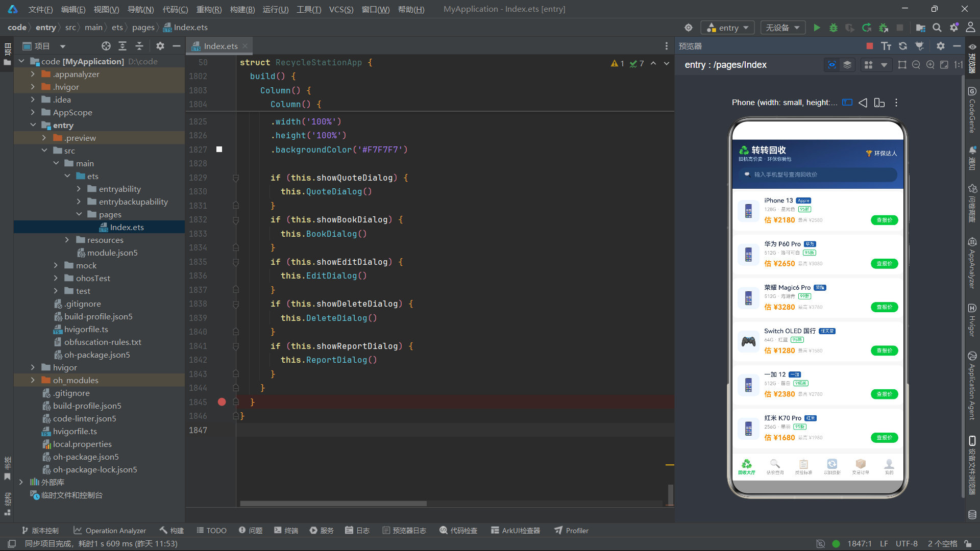Image resolution: width=980 pixels, height=551 pixels.
Task: Toggle the component layers view in previewer
Action: point(847,65)
